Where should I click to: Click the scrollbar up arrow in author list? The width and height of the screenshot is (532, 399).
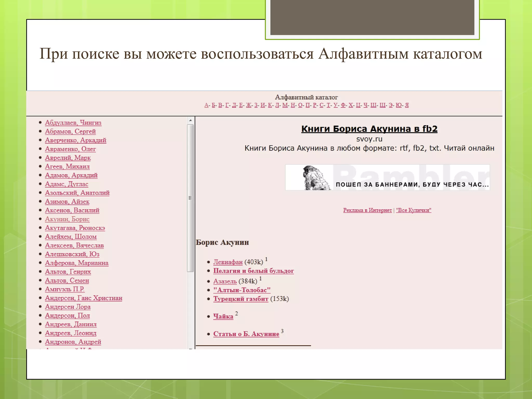[x=190, y=120]
